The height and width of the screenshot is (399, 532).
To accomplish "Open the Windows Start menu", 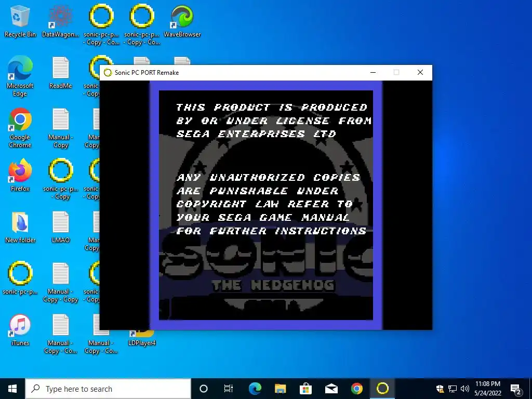I will pos(12,389).
